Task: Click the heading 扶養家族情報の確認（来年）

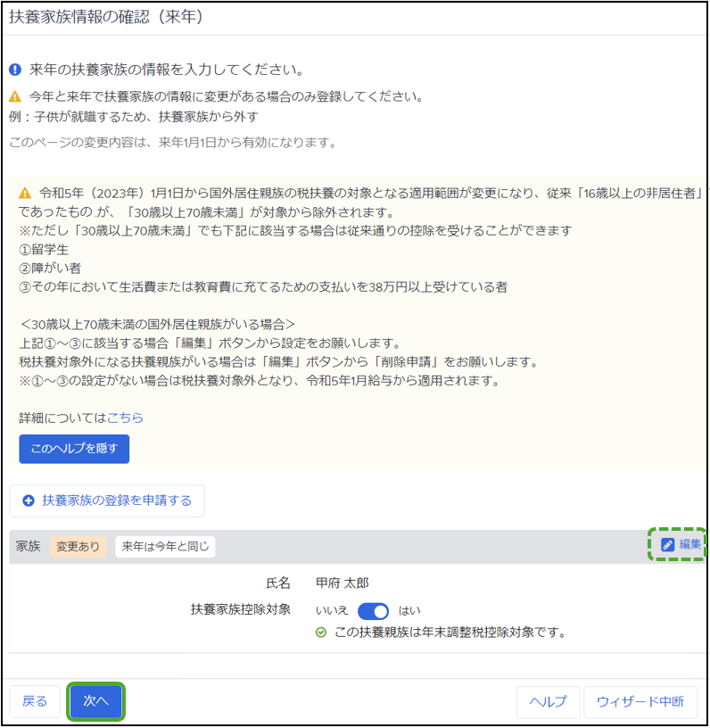Action: 106,17
